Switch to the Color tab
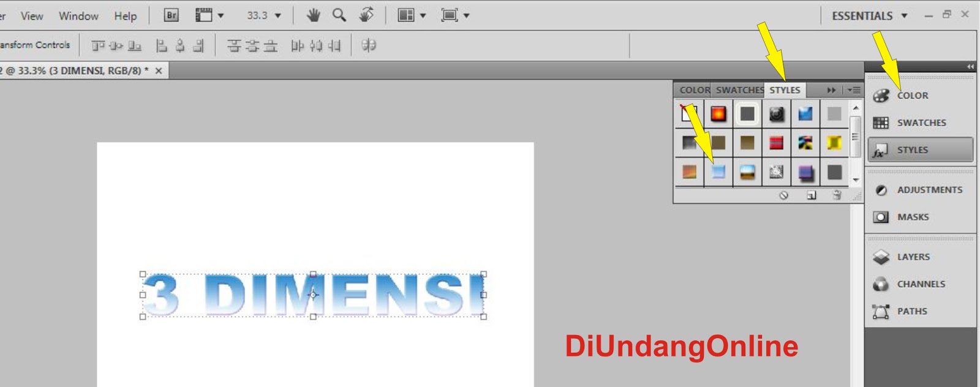 [694, 90]
